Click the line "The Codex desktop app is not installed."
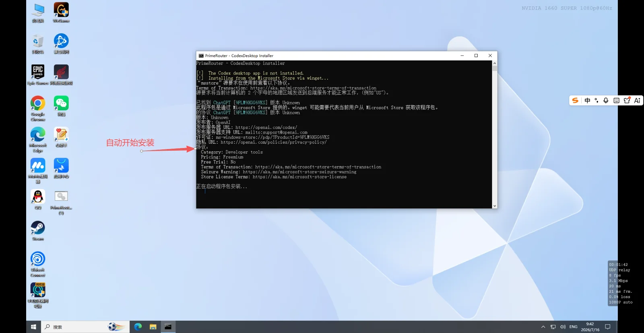 pos(256,73)
